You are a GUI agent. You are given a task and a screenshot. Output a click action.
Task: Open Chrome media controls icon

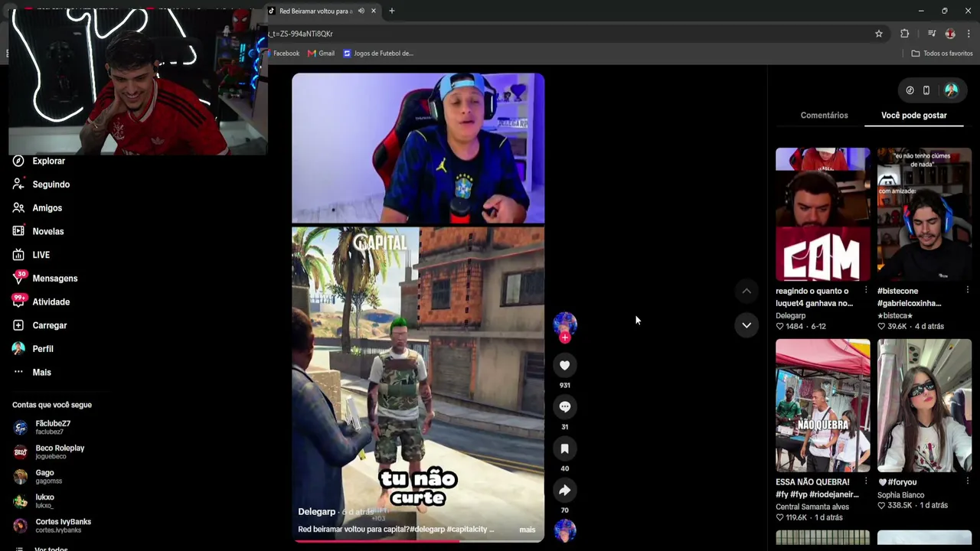click(x=932, y=34)
